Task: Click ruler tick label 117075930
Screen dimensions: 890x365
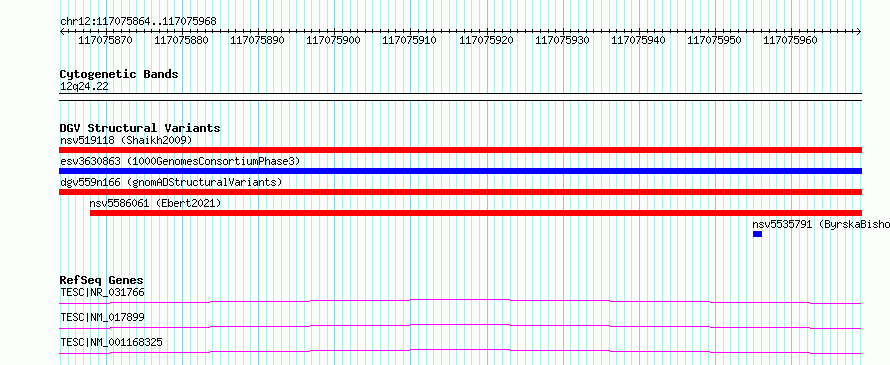Action: point(562,40)
